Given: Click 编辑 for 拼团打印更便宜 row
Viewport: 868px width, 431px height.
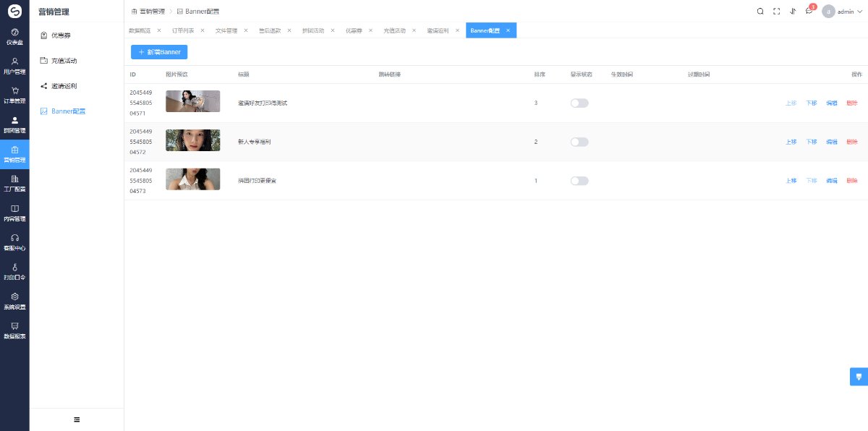Looking at the screenshot, I should pos(832,181).
